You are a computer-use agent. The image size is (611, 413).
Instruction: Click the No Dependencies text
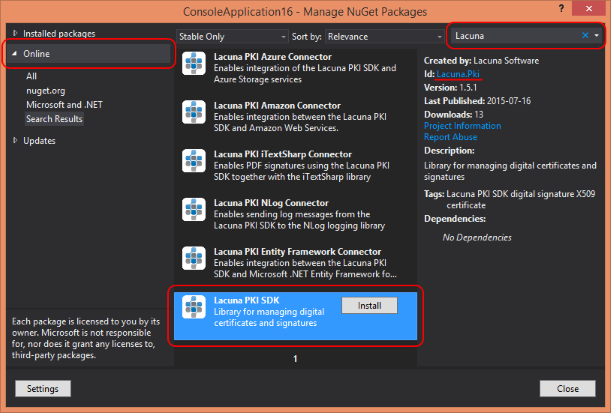477,237
